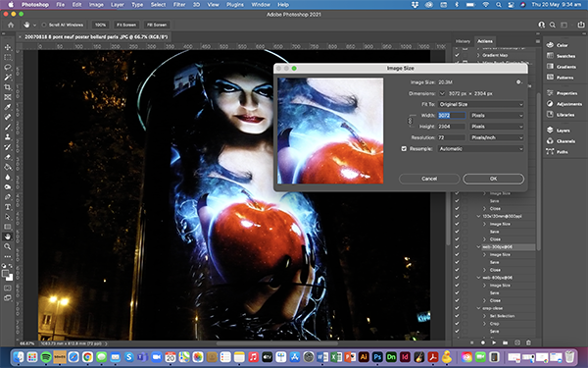This screenshot has height=368, width=588.
Task: Select the Eraser tool
Action: [8, 157]
